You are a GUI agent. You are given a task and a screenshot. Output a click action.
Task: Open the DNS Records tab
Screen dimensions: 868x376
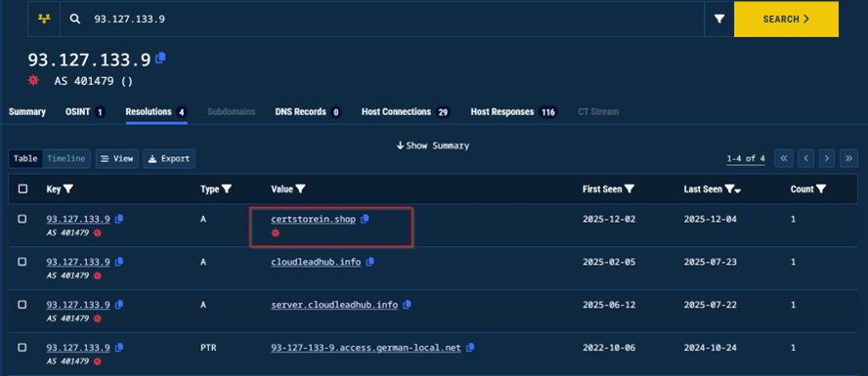click(x=308, y=111)
